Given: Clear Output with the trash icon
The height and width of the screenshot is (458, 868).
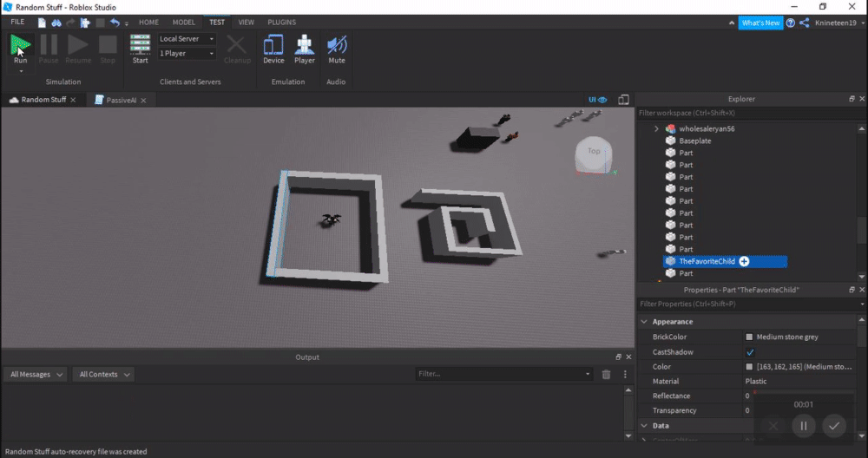Looking at the screenshot, I should (x=606, y=375).
